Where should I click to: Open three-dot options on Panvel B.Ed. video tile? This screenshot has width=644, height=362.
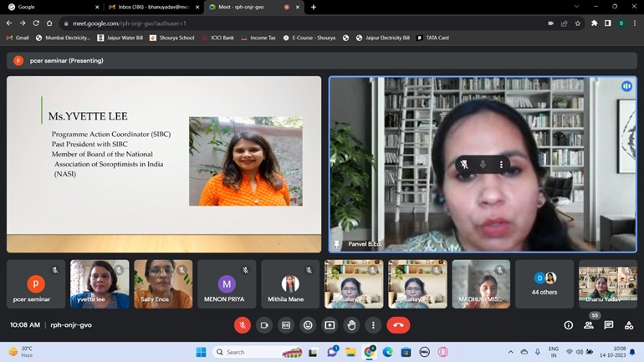(501, 165)
